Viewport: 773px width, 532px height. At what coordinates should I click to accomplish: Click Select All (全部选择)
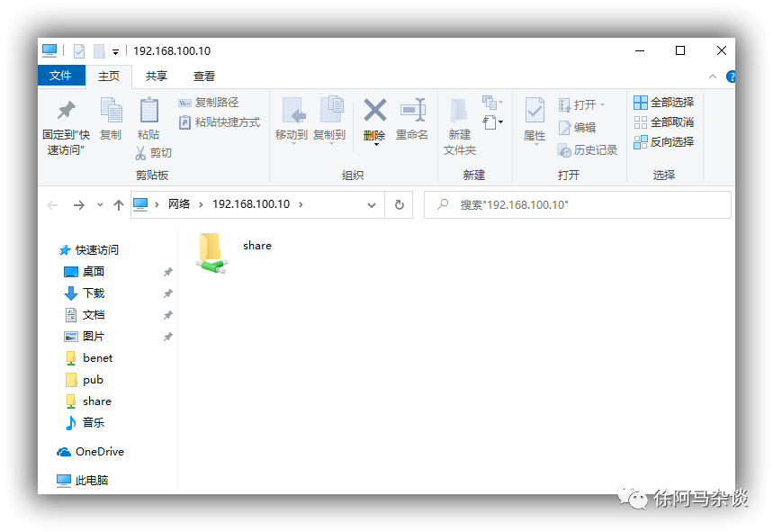tap(663, 103)
